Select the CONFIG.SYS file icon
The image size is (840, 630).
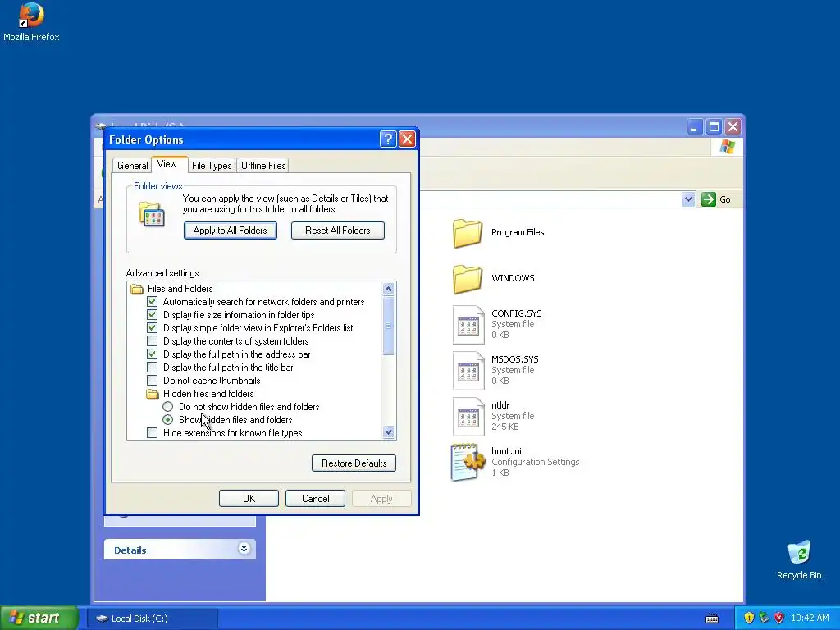pyautogui.click(x=468, y=324)
